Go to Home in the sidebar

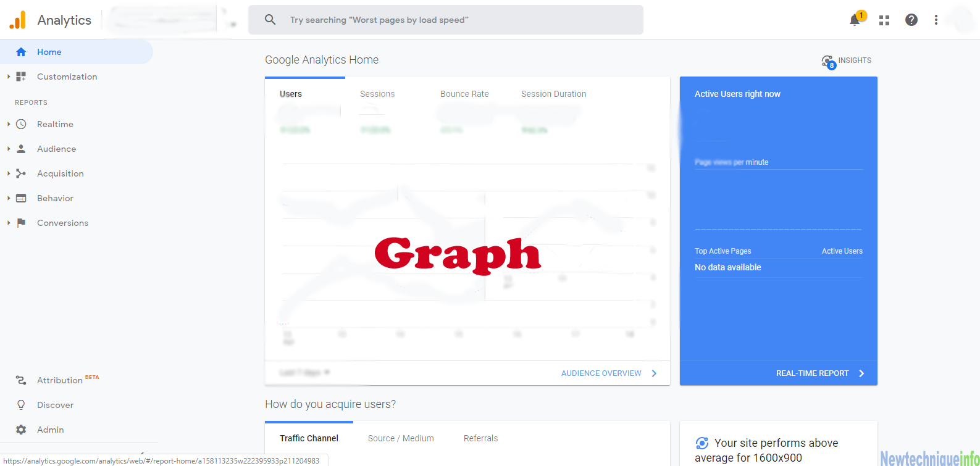tap(77, 52)
